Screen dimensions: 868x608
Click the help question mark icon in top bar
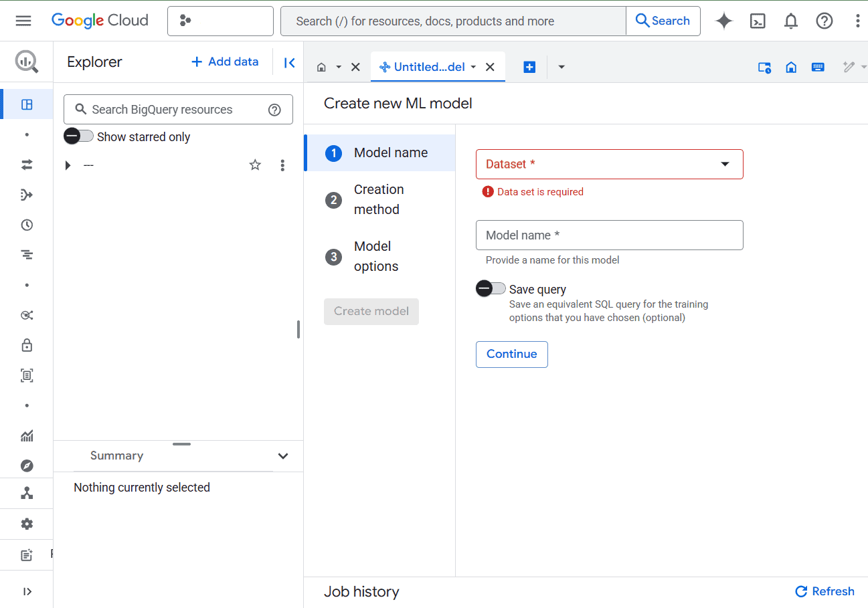[824, 21]
